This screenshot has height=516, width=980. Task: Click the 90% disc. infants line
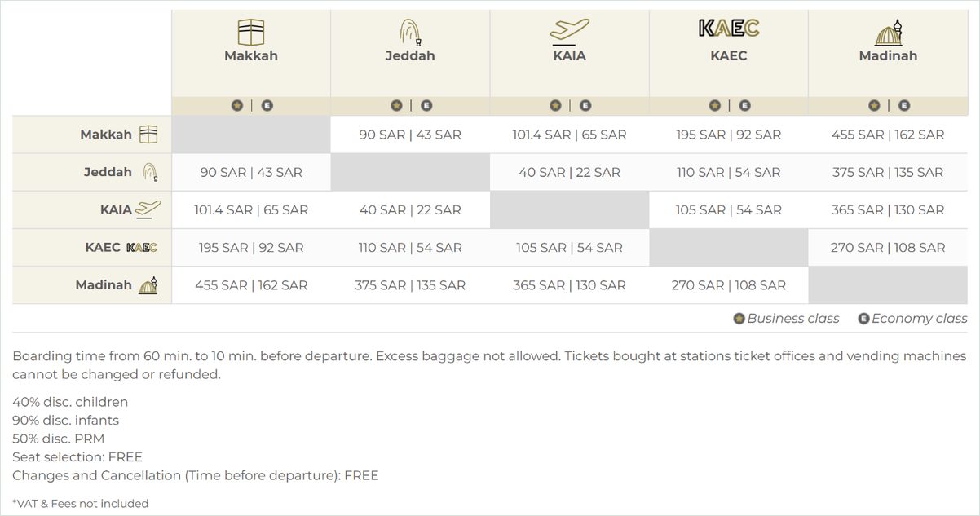click(65, 421)
